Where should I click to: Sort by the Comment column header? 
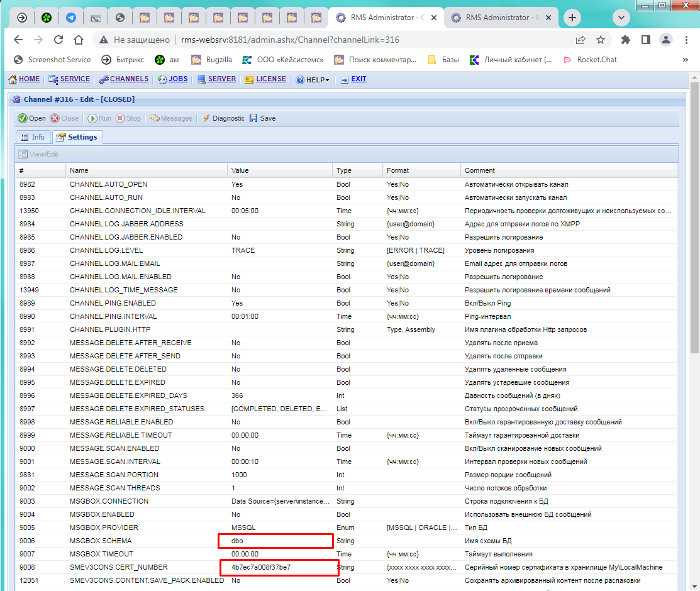569,170
